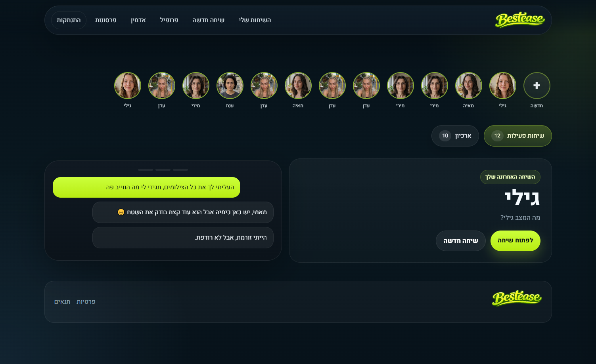Screen dimensions: 596x364
Task: Open the תנאים link in the footer
Action: 62,302
